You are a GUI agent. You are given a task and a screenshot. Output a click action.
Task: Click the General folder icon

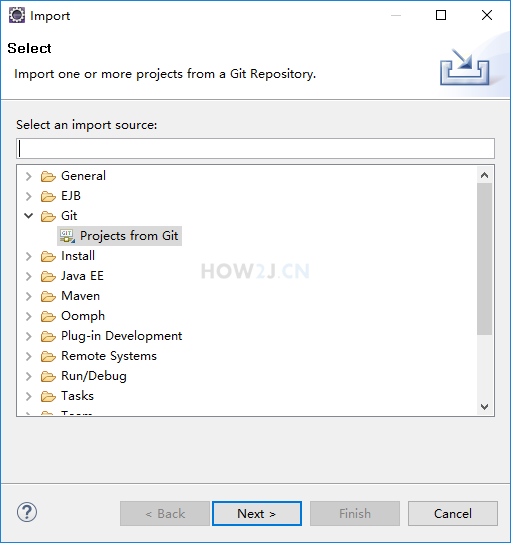pos(48,176)
